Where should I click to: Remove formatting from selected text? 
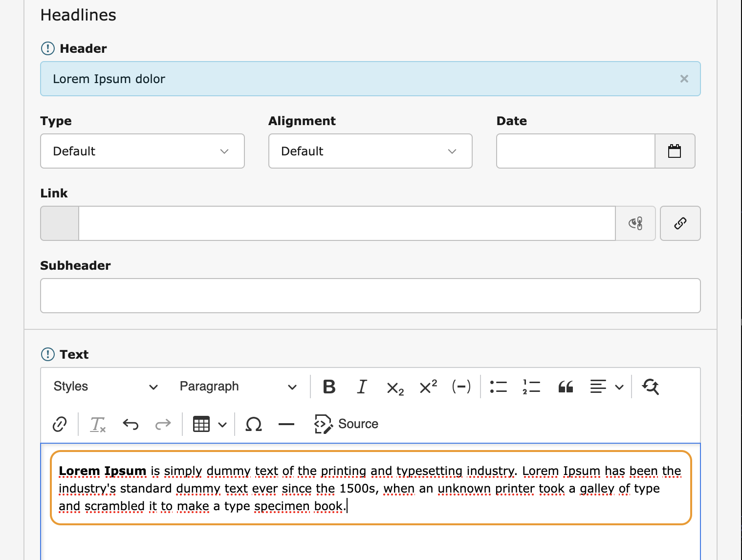[98, 424]
